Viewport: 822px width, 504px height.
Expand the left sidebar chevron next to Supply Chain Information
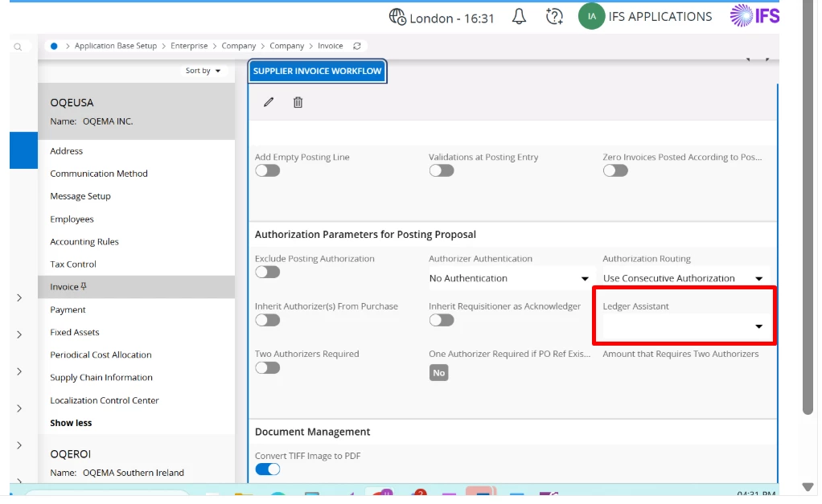click(19, 371)
